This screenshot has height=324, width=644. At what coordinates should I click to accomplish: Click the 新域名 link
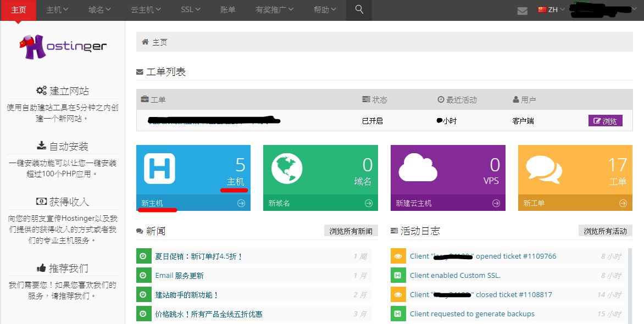click(279, 203)
